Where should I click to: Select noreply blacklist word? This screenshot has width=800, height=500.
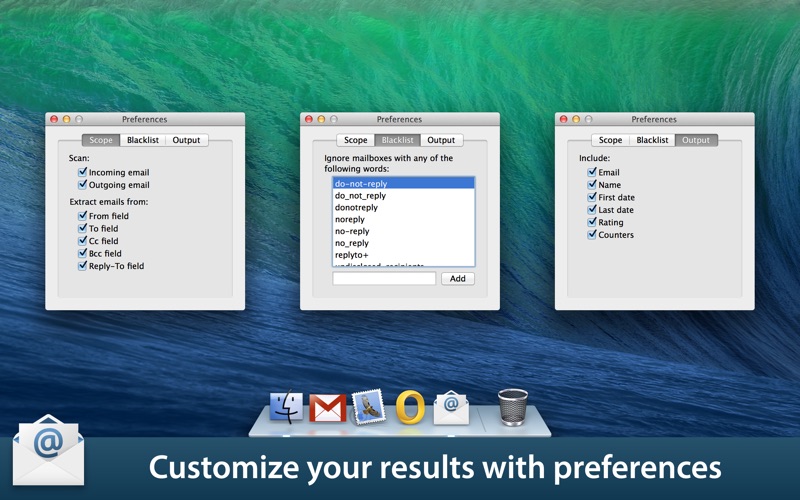404,219
